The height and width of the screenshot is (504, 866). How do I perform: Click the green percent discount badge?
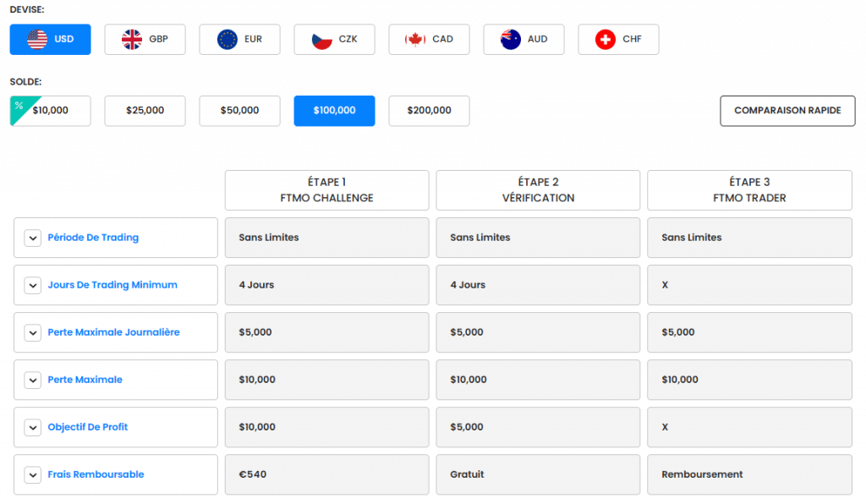19,106
